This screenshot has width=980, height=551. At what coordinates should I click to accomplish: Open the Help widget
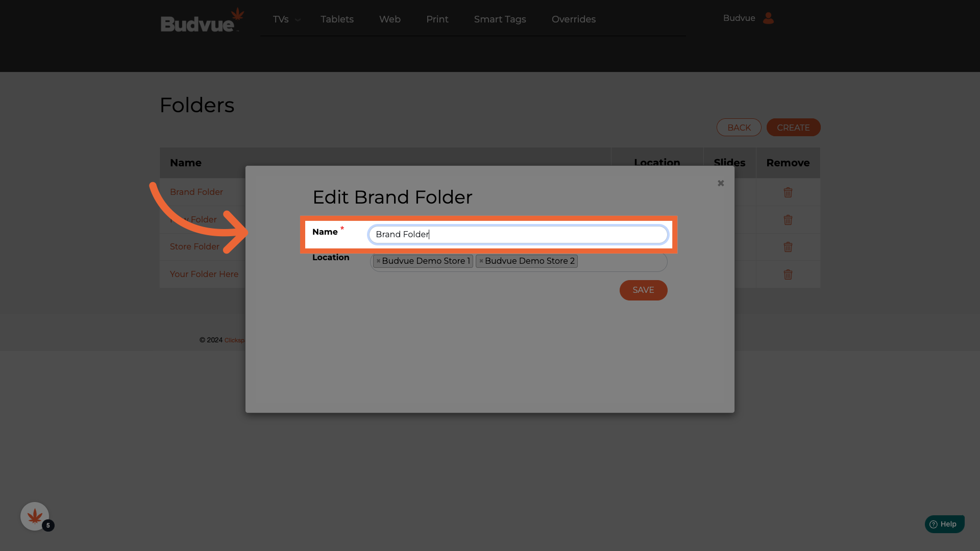[944, 524]
